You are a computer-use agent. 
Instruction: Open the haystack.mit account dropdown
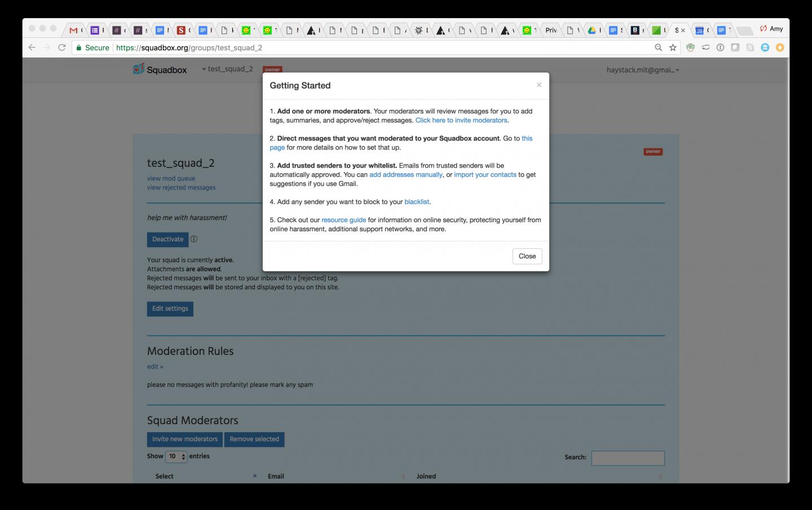642,70
